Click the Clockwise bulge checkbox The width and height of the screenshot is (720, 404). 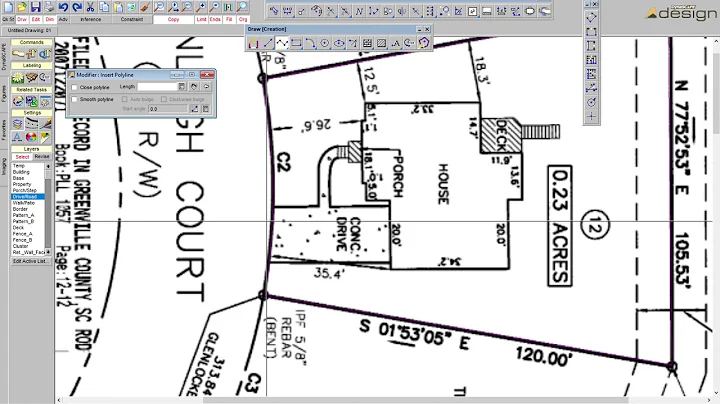[x=163, y=99]
